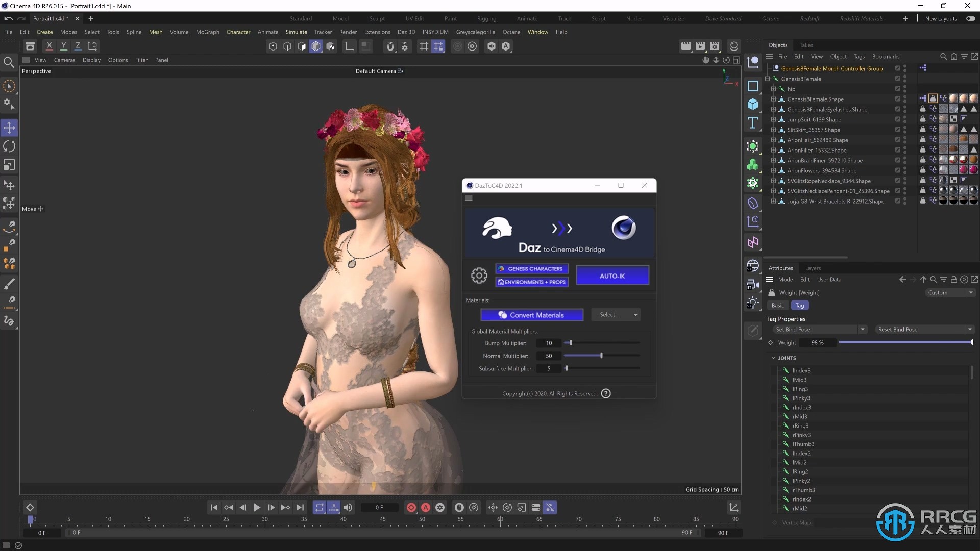
Task: Click the Rotate tool icon
Action: tap(9, 146)
